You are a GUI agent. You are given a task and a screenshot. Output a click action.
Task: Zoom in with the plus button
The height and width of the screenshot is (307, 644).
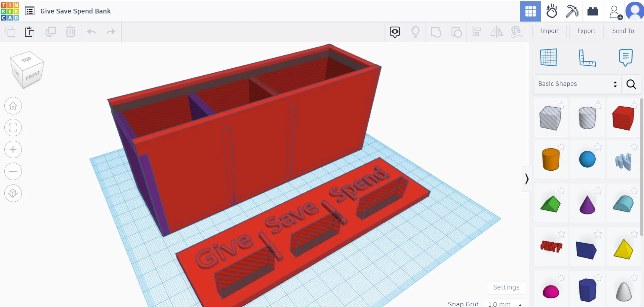point(13,149)
